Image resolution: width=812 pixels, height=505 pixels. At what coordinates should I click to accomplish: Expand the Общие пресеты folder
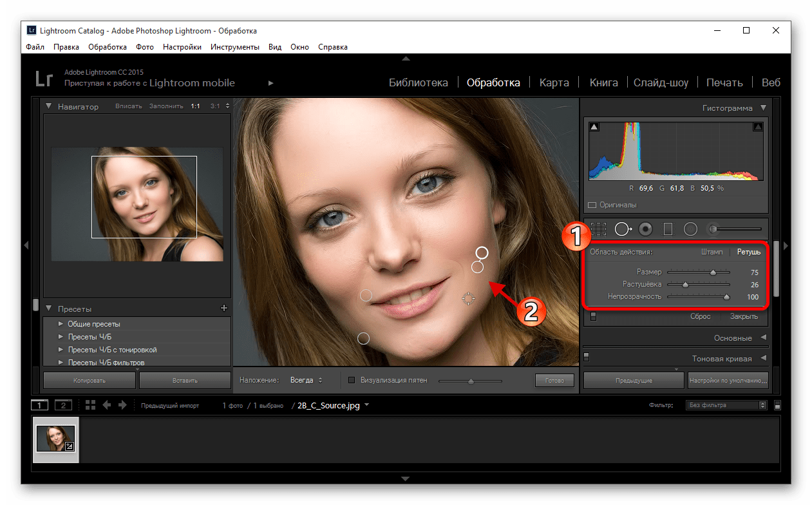click(61, 324)
